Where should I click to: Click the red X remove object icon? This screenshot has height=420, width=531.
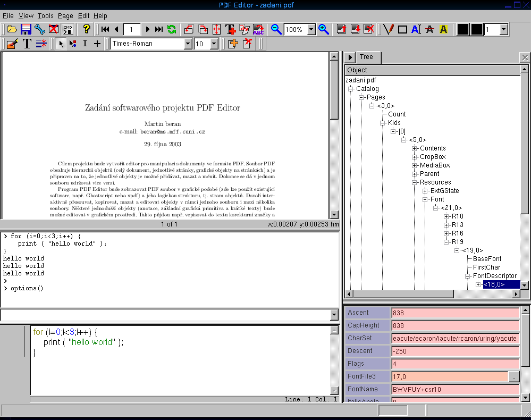(248, 44)
